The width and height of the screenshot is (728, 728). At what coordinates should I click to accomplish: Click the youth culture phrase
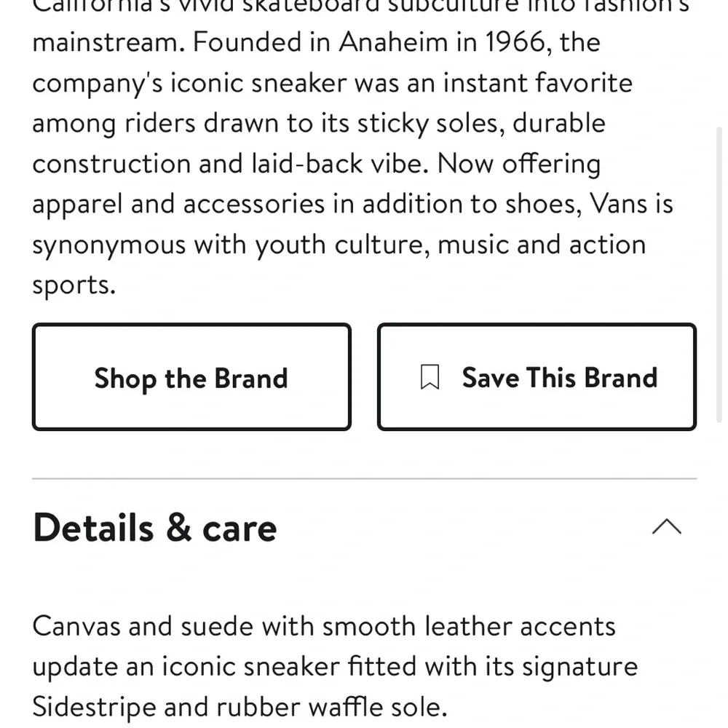click(x=339, y=245)
